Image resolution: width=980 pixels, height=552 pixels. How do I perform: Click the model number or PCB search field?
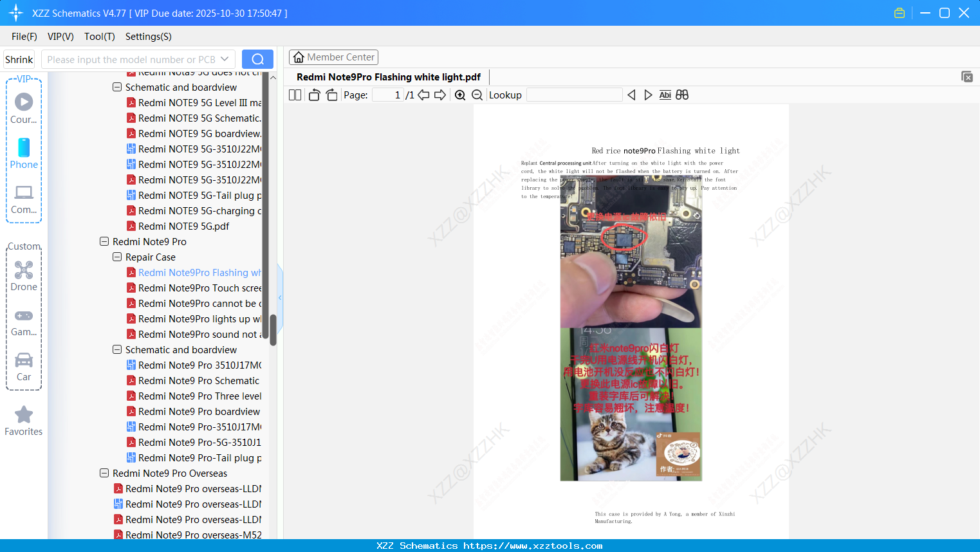[x=131, y=59]
